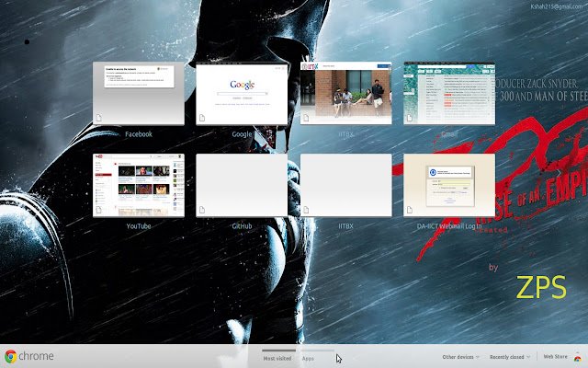Click the page icon on Google thumbnail
Viewport: 588px width, 368px height.
pyautogui.click(x=202, y=118)
